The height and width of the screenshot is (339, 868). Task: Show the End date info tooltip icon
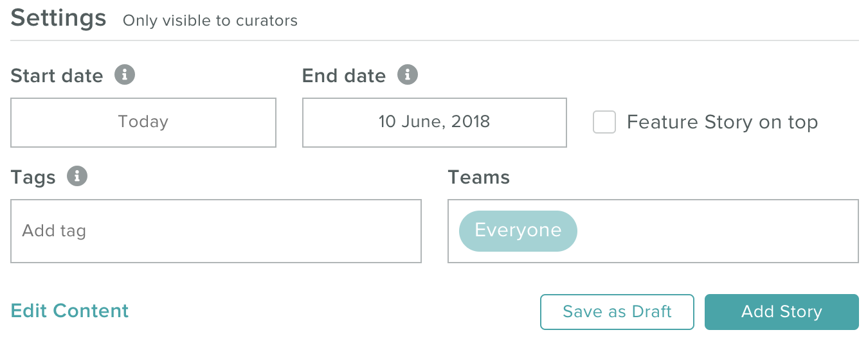point(408,74)
